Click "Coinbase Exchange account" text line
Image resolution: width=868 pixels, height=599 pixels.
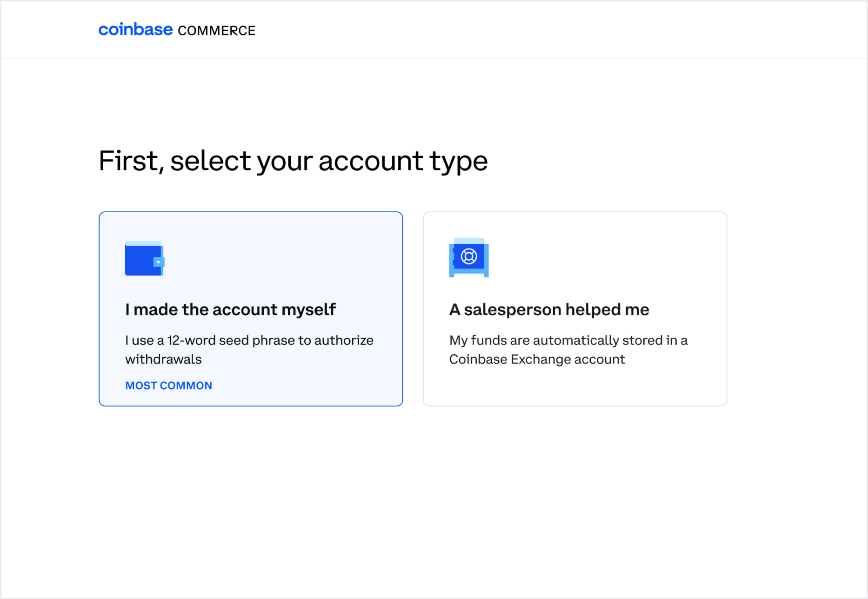[x=537, y=359]
